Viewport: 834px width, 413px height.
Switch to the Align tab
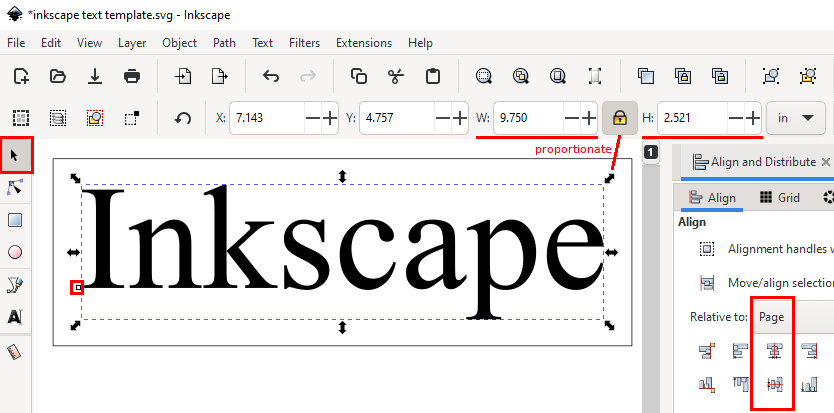(x=712, y=197)
